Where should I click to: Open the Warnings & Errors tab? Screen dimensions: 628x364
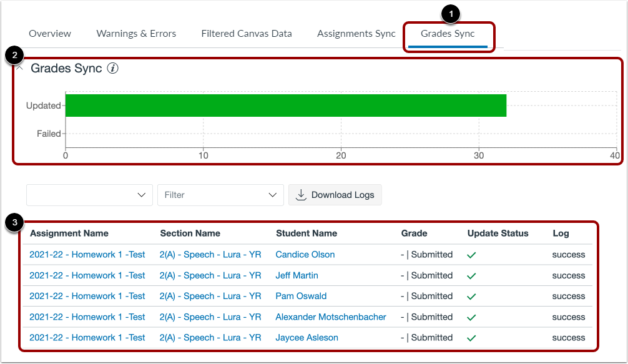pos(136,34)
